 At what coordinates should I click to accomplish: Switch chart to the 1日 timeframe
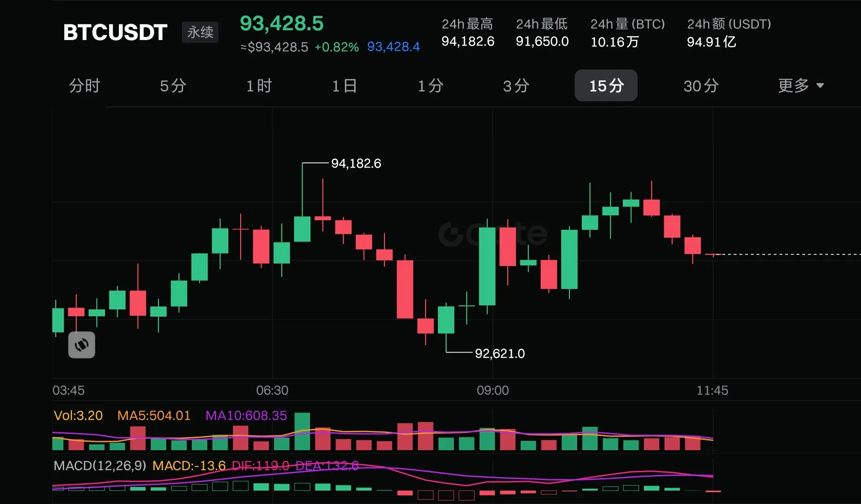point(345,86)
